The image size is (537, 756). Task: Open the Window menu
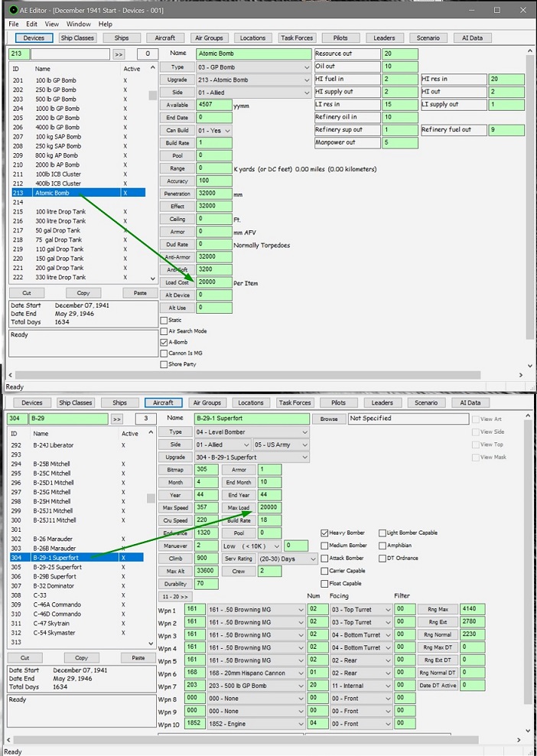(x=79, y=24)
